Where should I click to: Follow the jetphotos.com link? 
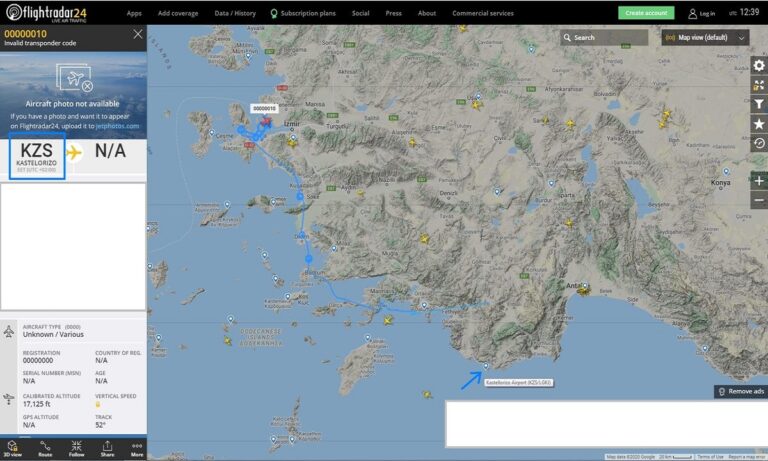click(118, 127)
